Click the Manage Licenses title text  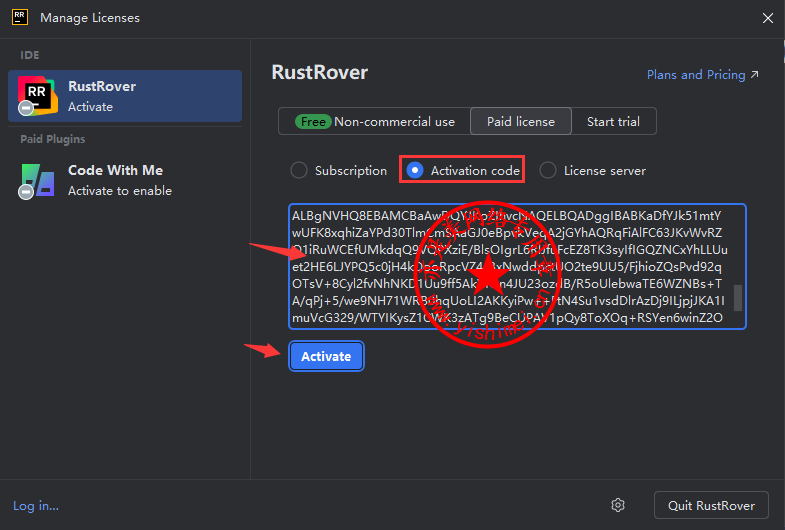[x=90, y=18]
